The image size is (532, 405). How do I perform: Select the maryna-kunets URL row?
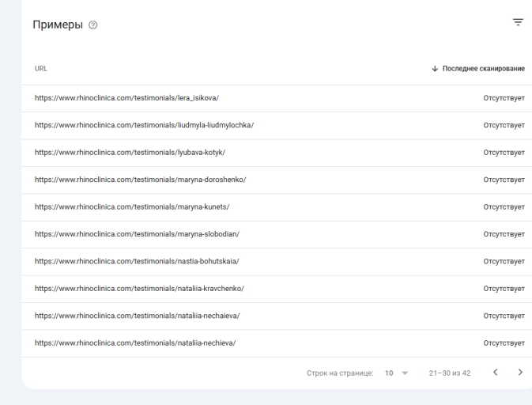click(x=277, y=207)
